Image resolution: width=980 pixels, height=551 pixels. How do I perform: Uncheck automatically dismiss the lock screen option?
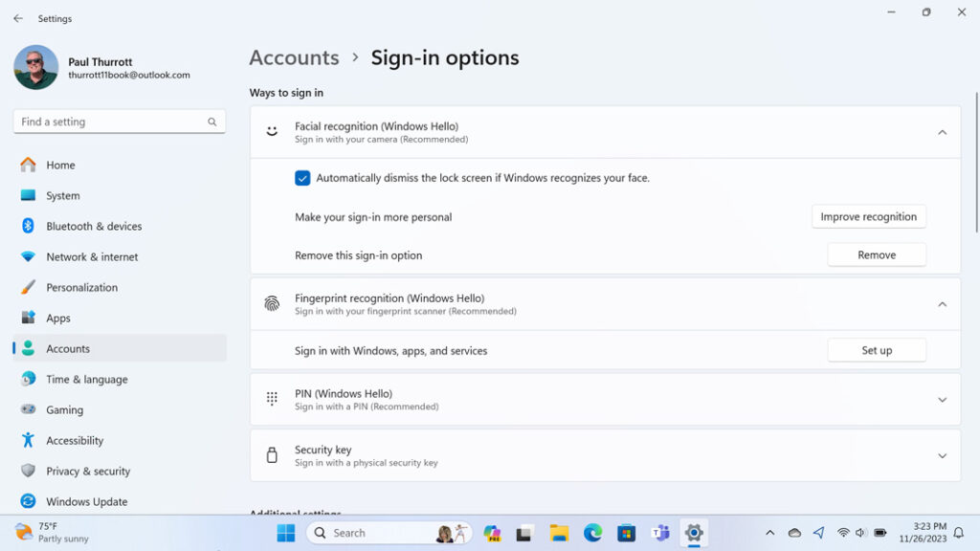(302, 178)
